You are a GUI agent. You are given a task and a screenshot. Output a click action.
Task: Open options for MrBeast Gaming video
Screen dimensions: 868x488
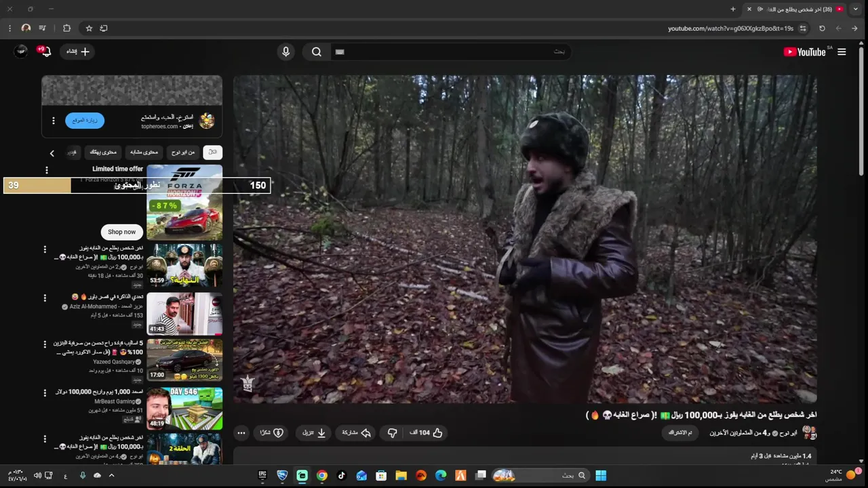pos(45,393)
